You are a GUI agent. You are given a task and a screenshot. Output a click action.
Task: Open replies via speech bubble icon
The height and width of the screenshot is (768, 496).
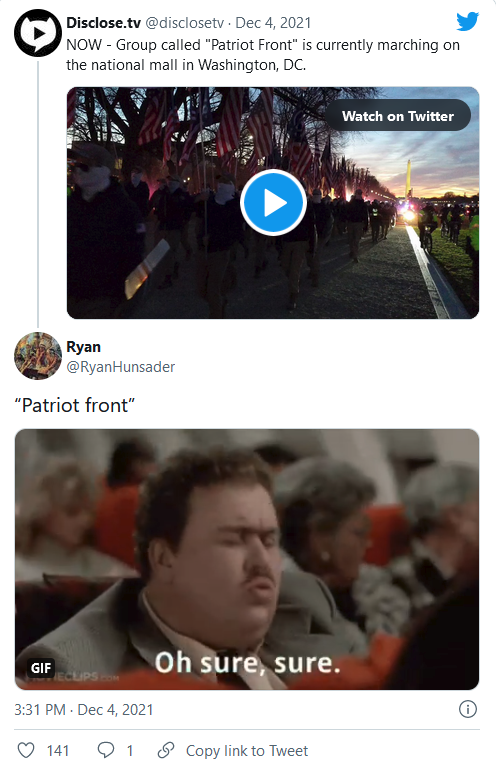point(106,750)
